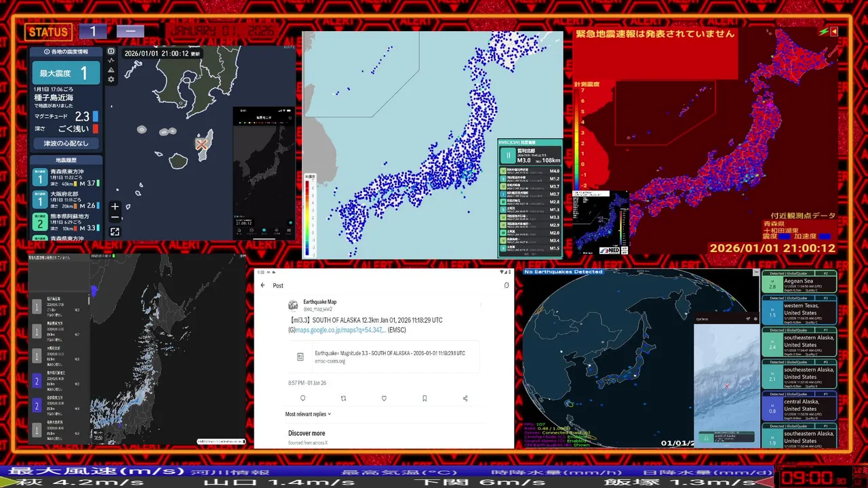The image size is (868, 488).
Task: Click the map view icon above the waveform icon
Action: coord(111,51)
